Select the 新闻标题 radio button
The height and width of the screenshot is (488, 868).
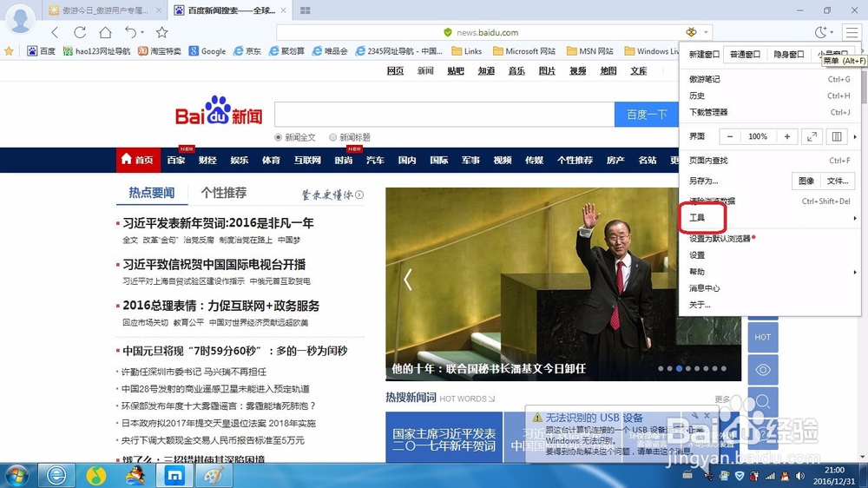pyautogui.click(x=332, y=137)
